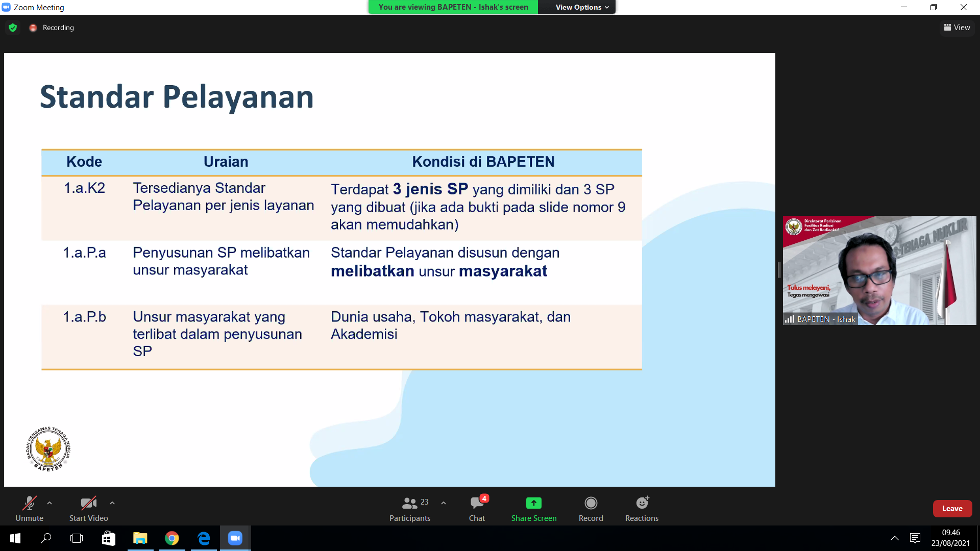This screenshot has width=980, height=551.
Task: Open the Participants panel
Action: (x=410, y=509)
